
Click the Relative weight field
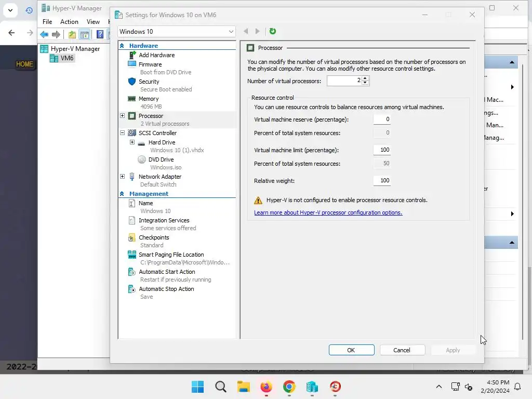[x=382, y=180]
